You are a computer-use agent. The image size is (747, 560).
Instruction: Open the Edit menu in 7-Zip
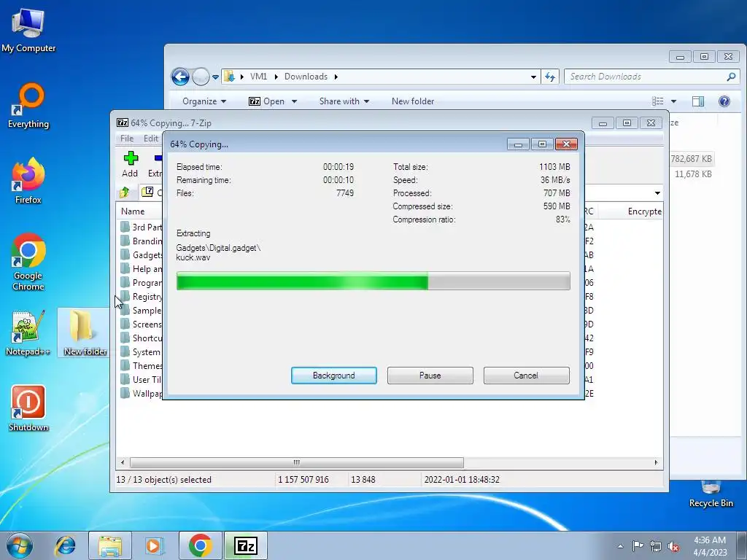[150, 138]
